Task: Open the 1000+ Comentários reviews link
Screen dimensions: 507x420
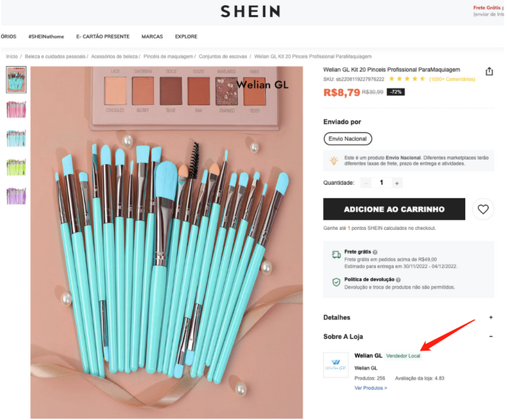Action: pyautogui.click(x=452, y=79)
